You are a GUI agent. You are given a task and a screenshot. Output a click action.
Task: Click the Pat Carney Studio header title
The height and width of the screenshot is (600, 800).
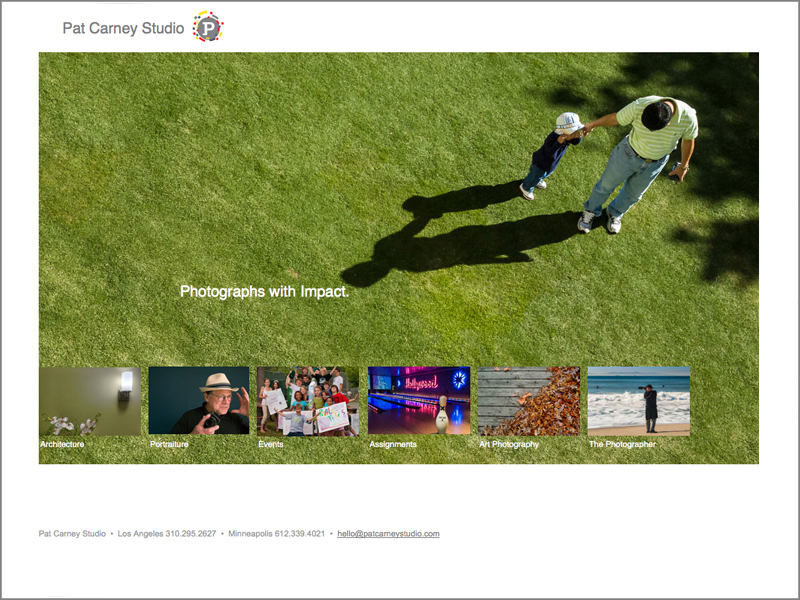(x=123, y=28)
